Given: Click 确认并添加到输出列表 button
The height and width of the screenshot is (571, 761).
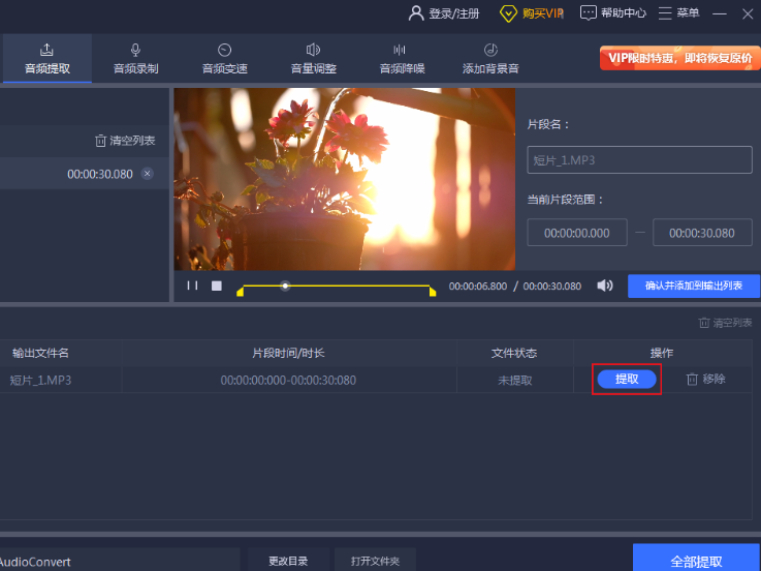Looking at the screenshot, I should point(694,286).
